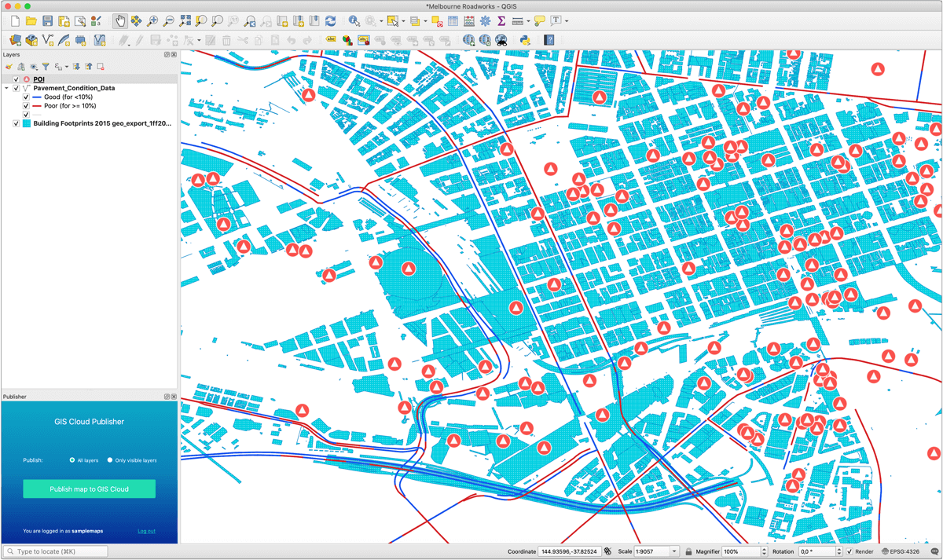This screenshot has width=943, height=560.
Task: Click Expand All layers icon
Action: [x=76, y=67]
